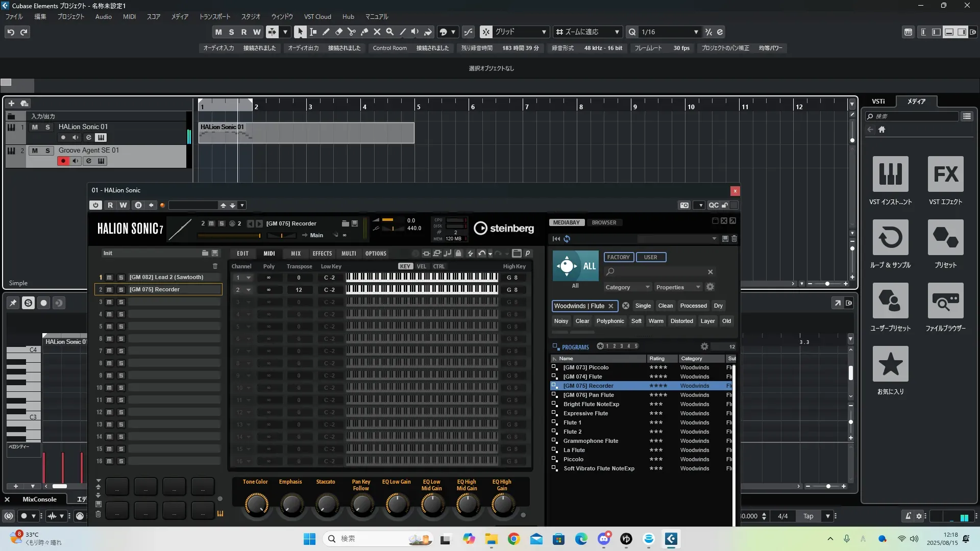This screenshot has width=980, height=551.
Task: Open the grid type dropdown
Action: click(544, 32)
